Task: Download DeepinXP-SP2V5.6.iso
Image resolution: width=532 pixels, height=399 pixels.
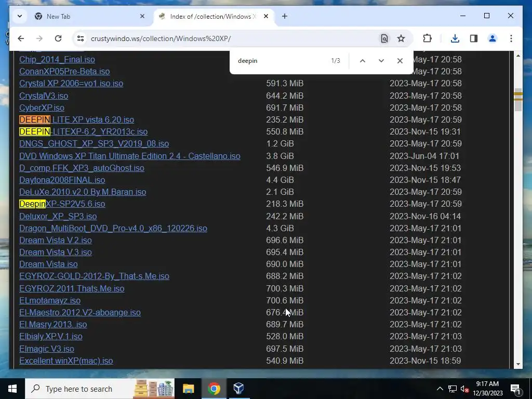Action: click(x=62, y=204)
